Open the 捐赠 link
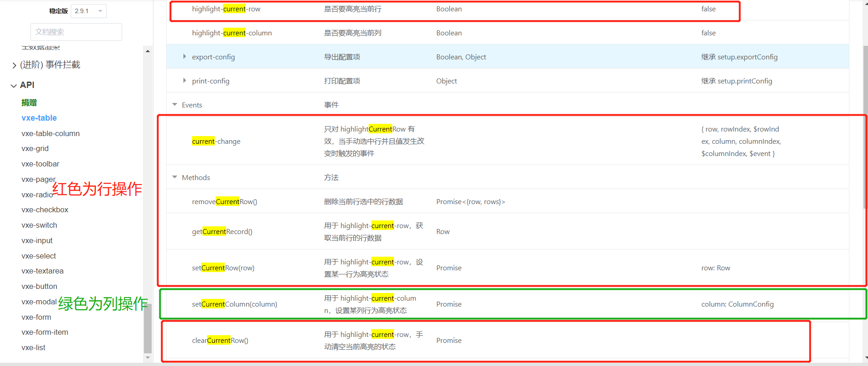The image size is (868, 366). (29, 102)
